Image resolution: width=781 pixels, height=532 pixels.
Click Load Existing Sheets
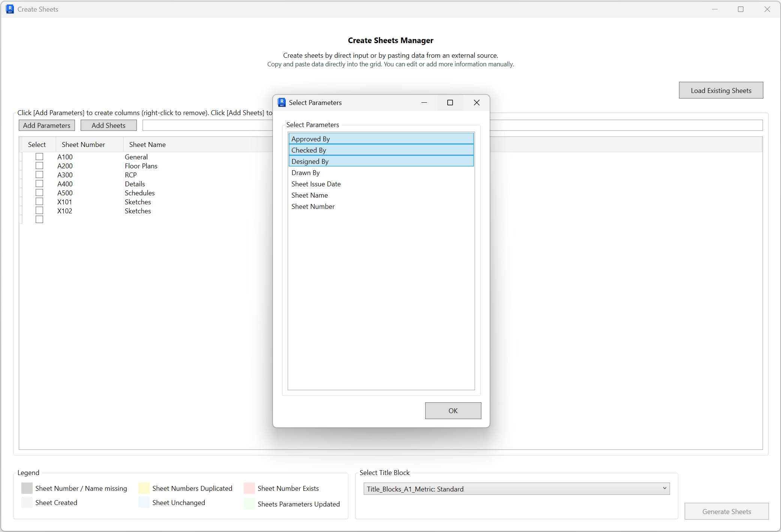click(721, 90)
